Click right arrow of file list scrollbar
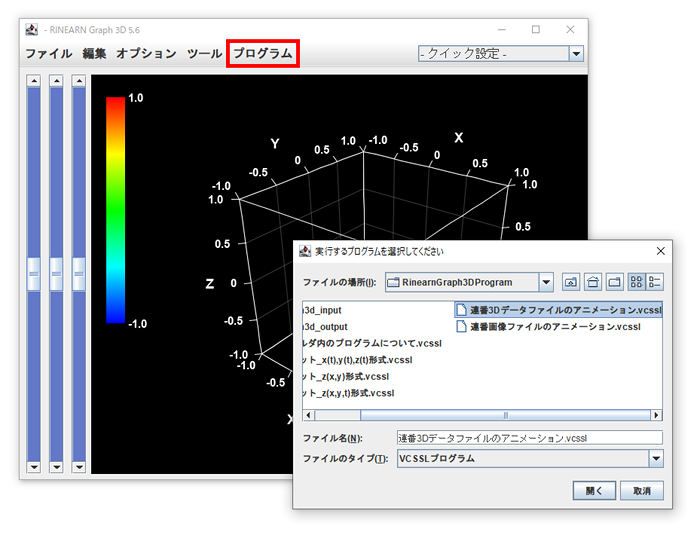 pyautogui.click(x=656, y=415)
